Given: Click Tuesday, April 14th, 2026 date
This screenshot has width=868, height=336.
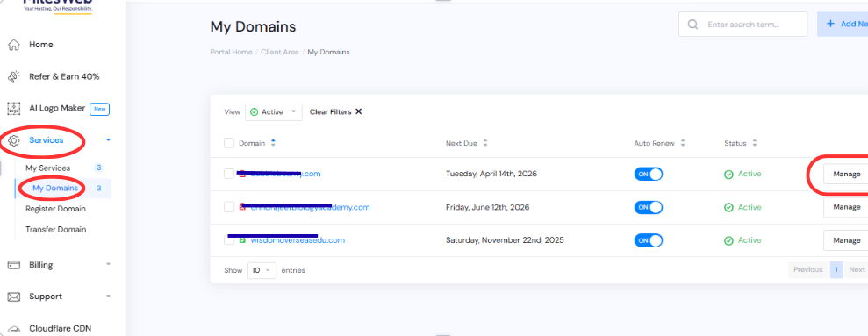Looking at the screenshot, I should pyautogui.click(x=491, y=174).
